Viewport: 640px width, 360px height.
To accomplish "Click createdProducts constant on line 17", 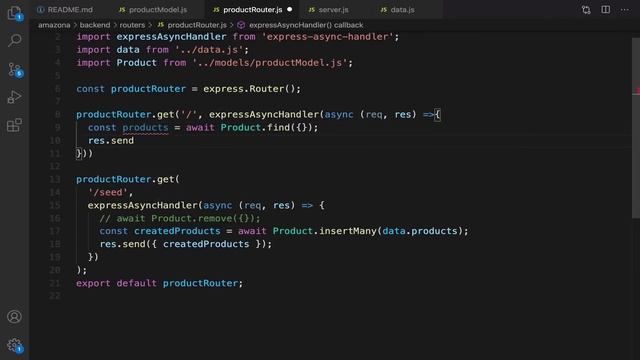I will point(177,231).
